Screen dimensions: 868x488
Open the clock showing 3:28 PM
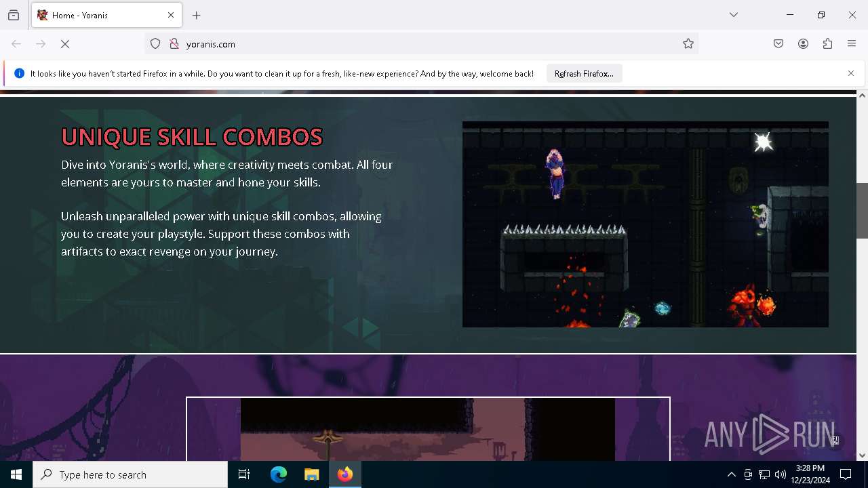point(810,474)
